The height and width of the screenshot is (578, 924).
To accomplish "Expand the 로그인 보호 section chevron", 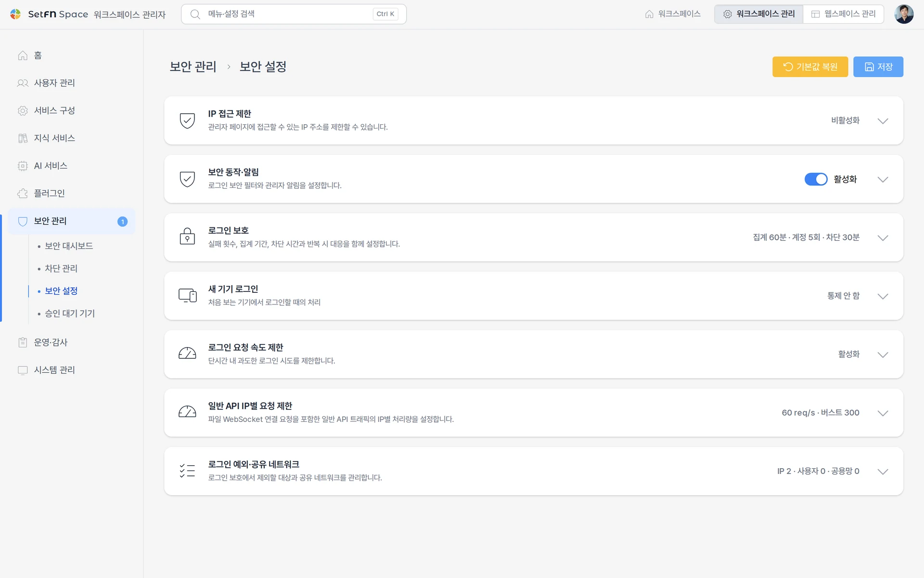I will (x=883, y=238).
